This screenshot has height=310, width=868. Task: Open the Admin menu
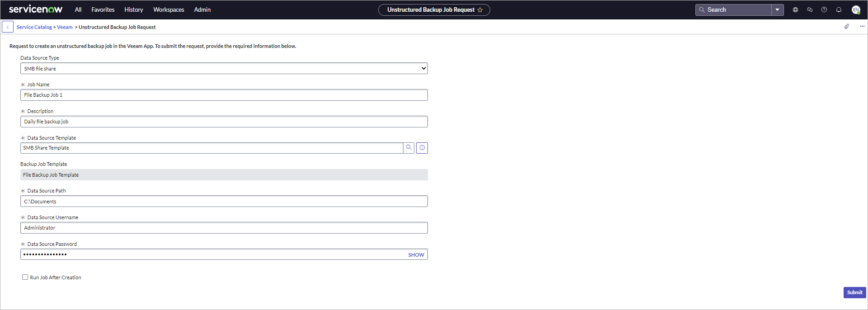tap(202, 9)
